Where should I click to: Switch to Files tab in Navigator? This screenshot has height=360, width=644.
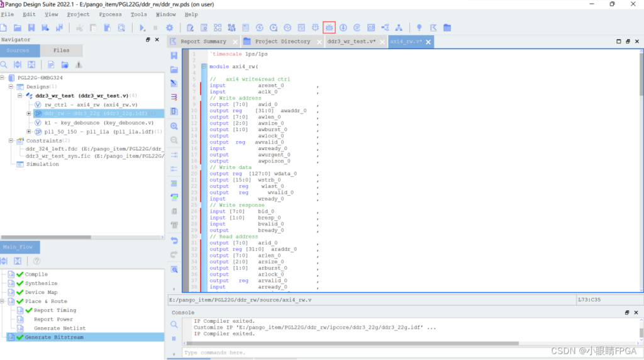pyautogui.click(x=61, y=50)
